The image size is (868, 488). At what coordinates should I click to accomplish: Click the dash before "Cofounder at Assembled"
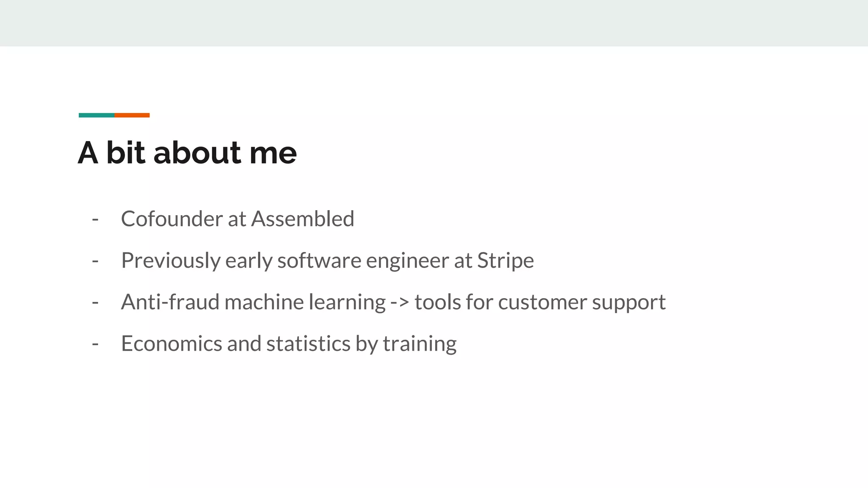point(95,219)
